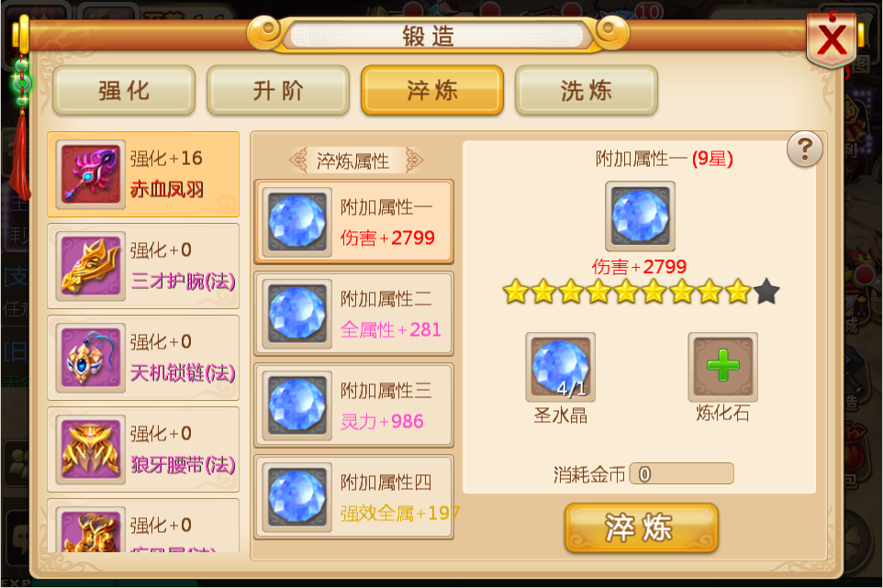This screenshot has width=883, height=588.
Task: Click the 消耗金币 amount field
Action: [681, 473]
